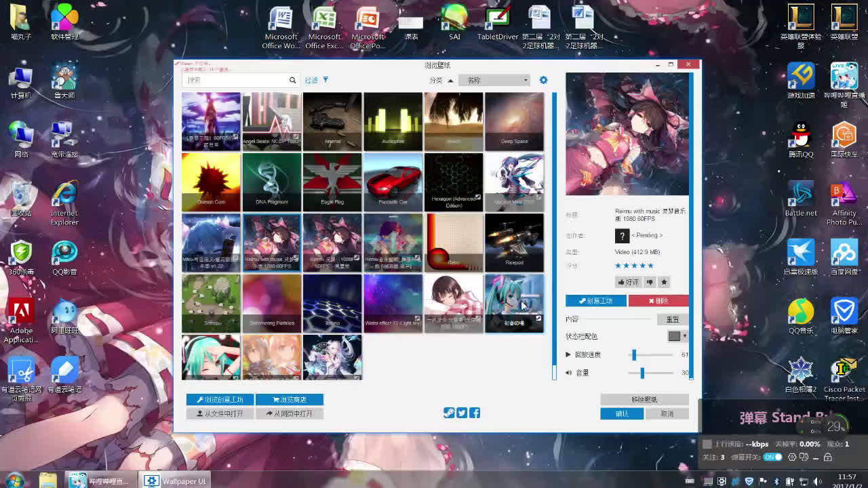Click the author question-mark avatar
This screenshot has width=868, height=488.
coord(622,235)
